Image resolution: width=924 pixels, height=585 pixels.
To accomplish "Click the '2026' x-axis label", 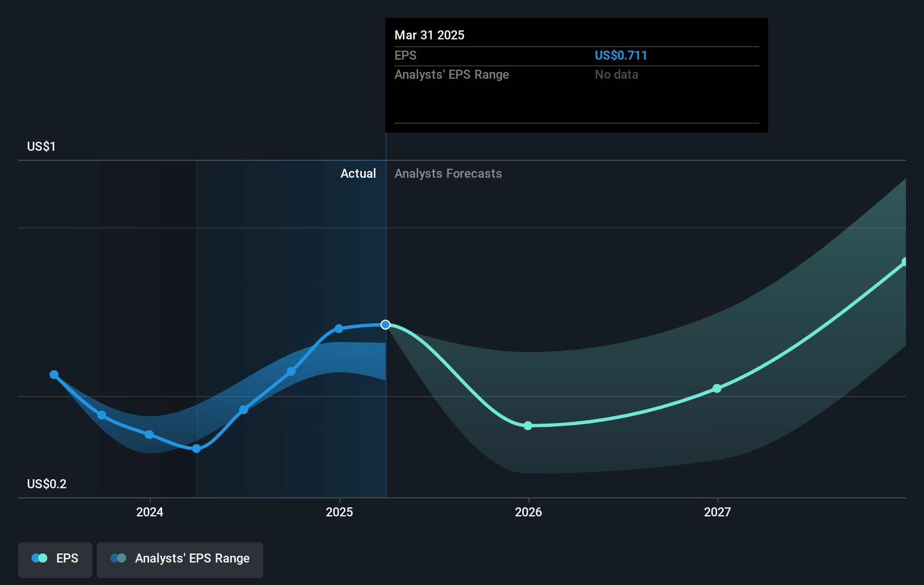I will coord(528,512).
